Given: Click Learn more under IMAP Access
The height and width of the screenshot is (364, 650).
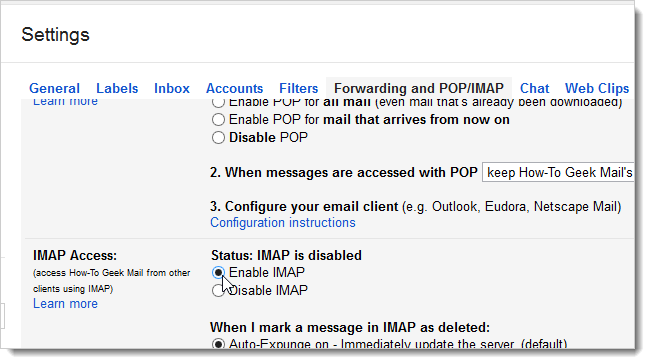Looking at the screenshot, I should coord(65,303).
